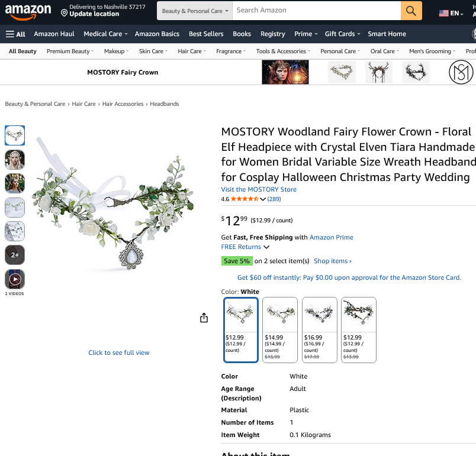The height and width of the screenshot is (456, 476).
Task: Expand the star rating dropdown arrow
Action: 263,199
